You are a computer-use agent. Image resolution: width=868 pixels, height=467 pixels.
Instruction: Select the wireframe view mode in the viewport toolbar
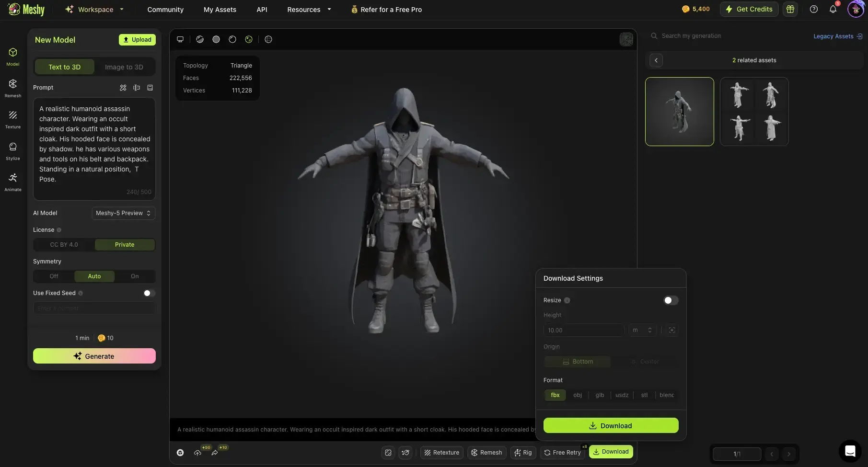[268, 39]
